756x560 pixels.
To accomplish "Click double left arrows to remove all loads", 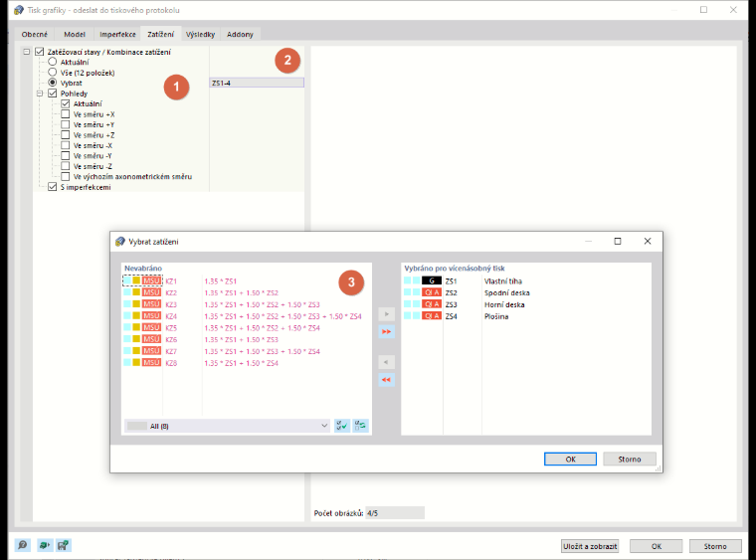I will pos(386,379).
